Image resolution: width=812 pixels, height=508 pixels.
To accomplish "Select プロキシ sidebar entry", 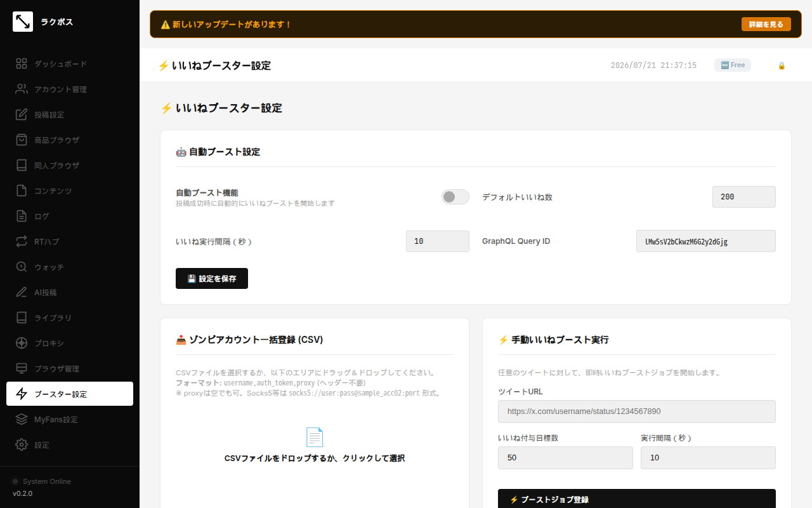I will 70,343.
